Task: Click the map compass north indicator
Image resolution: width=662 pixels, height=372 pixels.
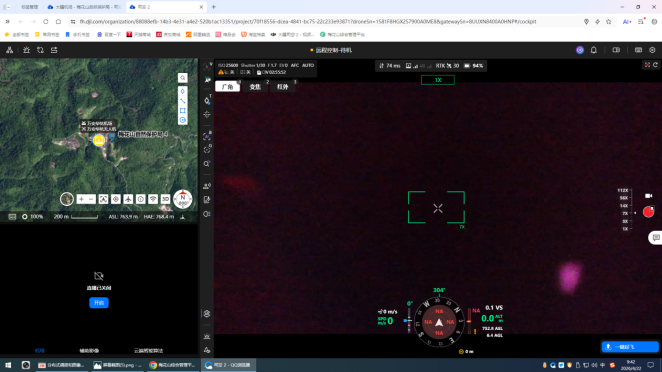Action: point(182,199)
